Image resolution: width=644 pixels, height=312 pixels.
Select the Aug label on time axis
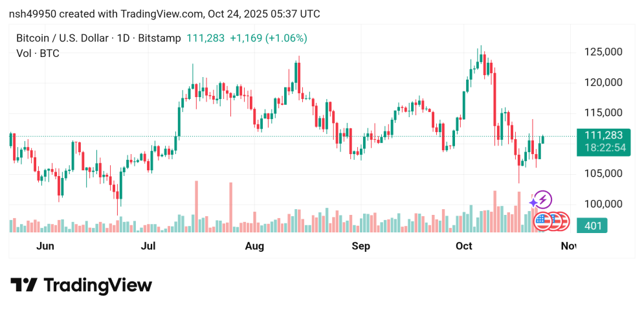tap(255, 246)
